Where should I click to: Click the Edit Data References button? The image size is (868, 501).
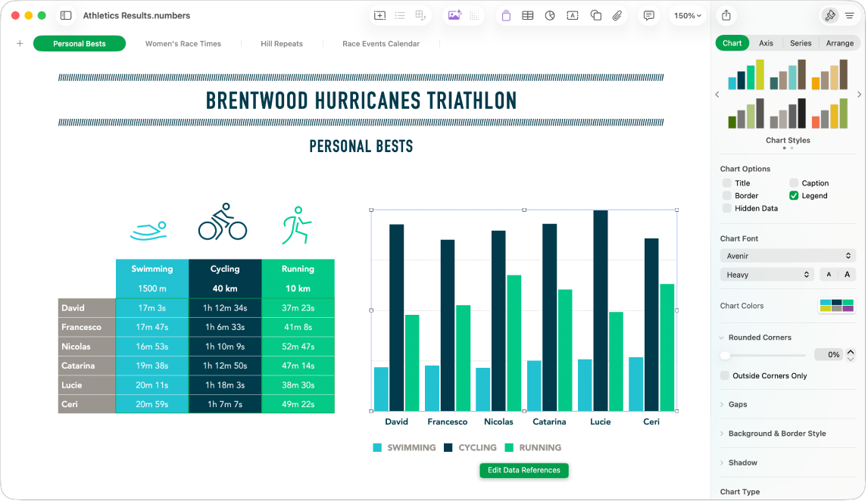523,470
